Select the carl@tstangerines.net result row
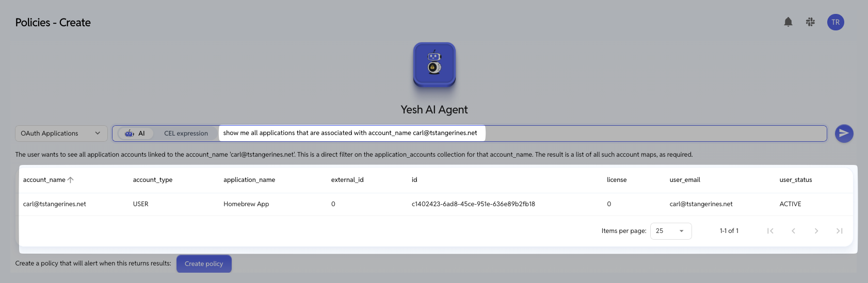 [x=436, y=204]
